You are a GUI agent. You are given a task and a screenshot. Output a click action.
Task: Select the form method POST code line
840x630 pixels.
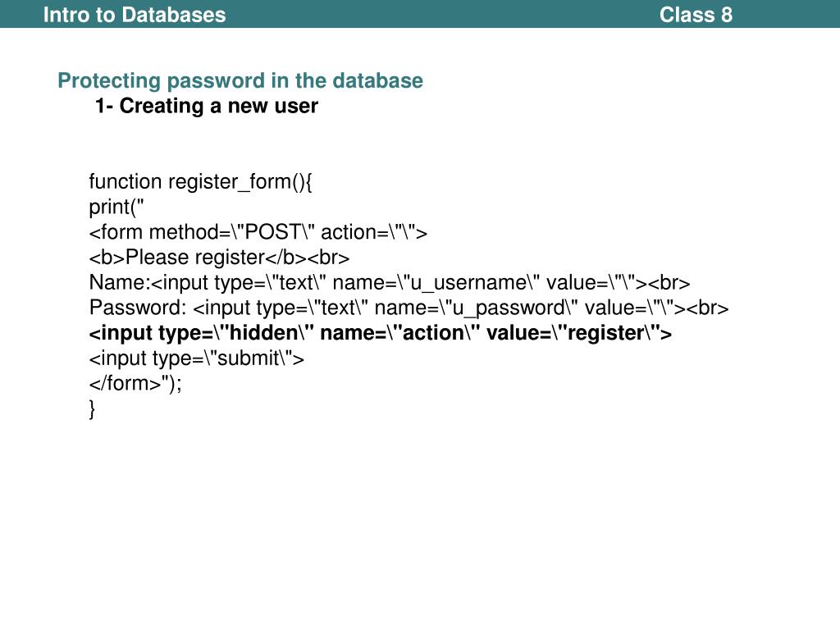(x=258, y=232)
